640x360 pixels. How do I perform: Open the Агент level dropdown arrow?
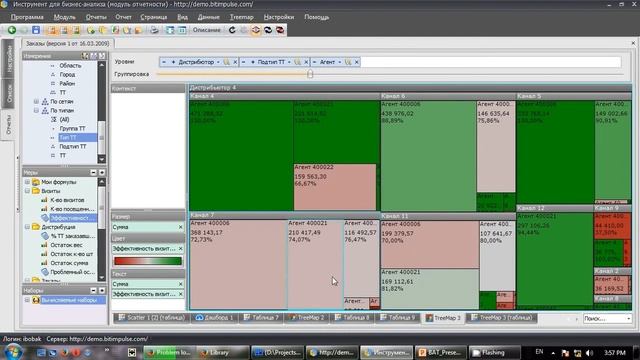[340, 62]
